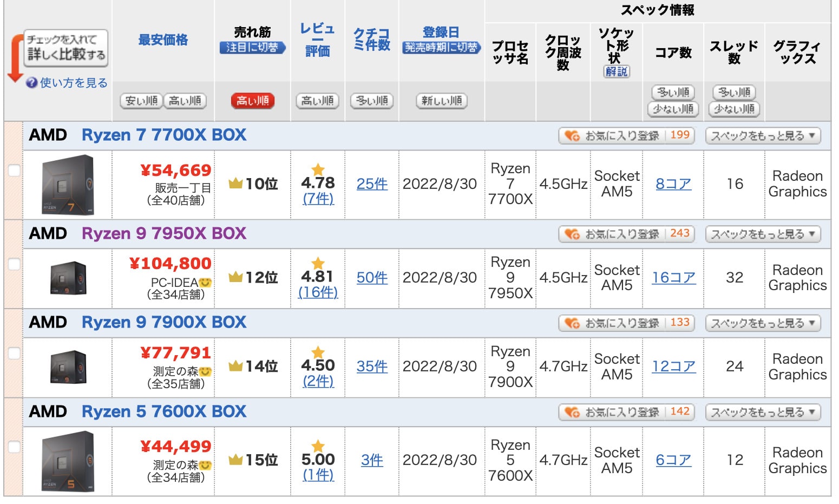Open the ¥44,499 price link
The width and height of the screenshot is (839, 504).
(176, 447)
